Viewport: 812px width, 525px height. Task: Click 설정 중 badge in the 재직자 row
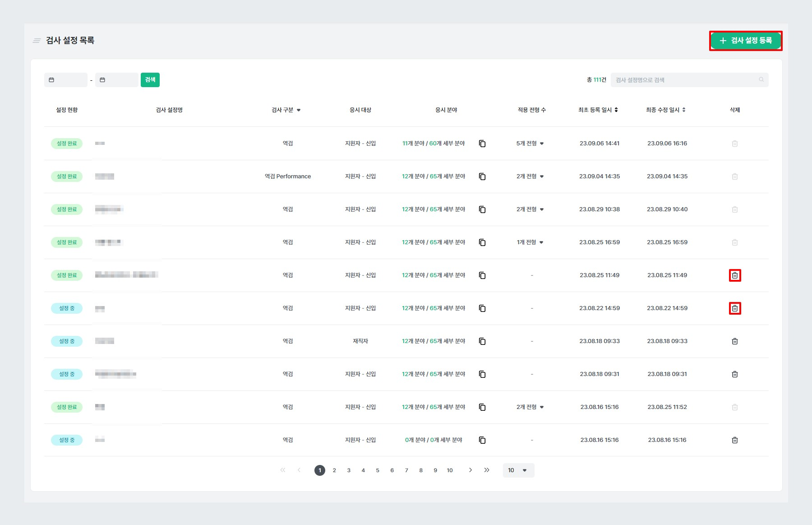pos(67,341)
